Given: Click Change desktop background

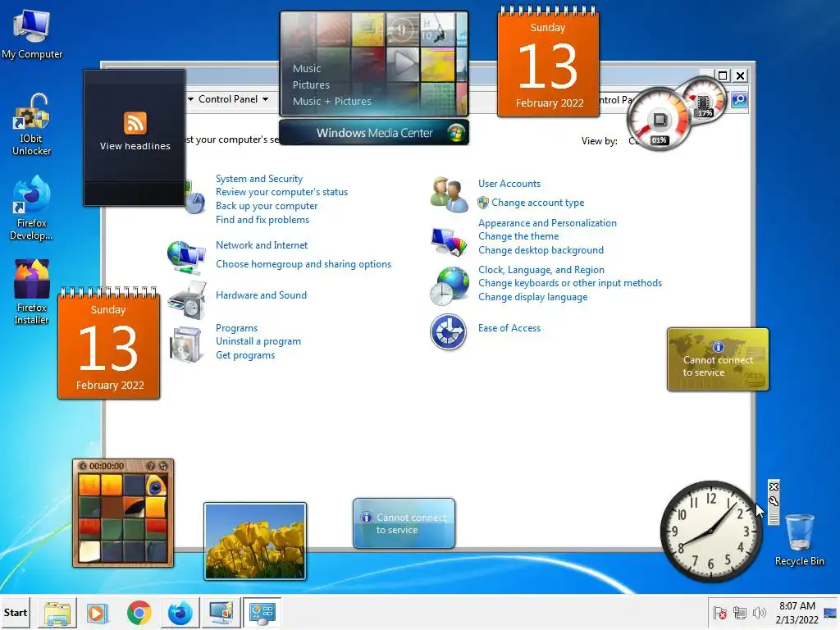Looking at the screenshot, I should (541, 250).
